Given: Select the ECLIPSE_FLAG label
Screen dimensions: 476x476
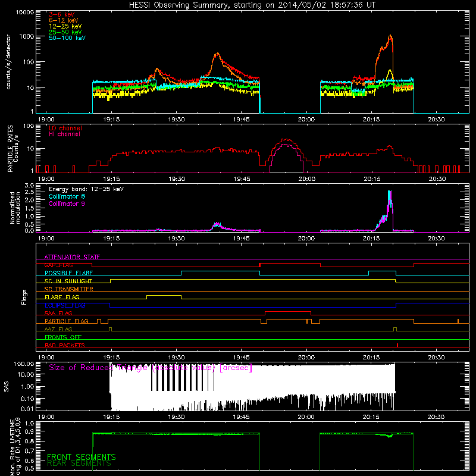Looking at the screenshot, I should pyautogui.click(x=65, y=305).
